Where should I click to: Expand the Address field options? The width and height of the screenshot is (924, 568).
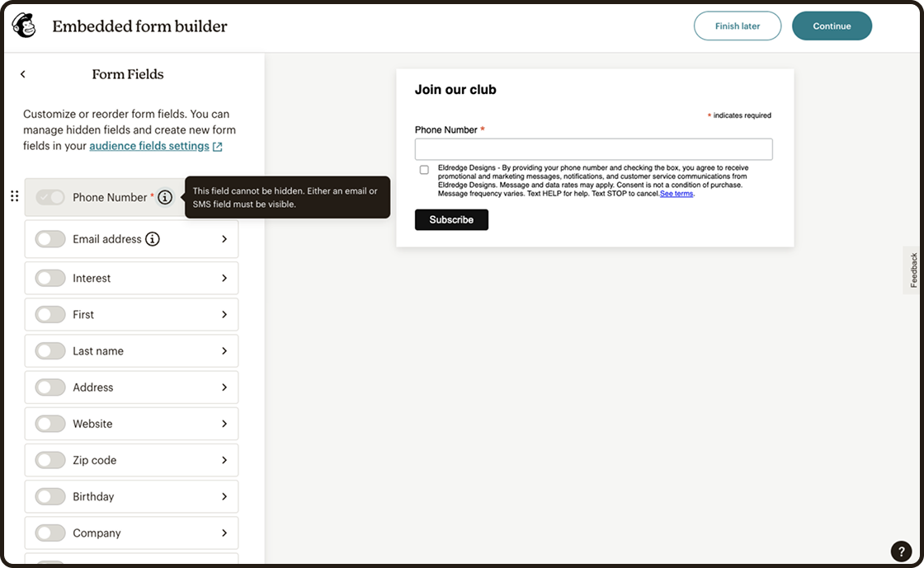coord(224,387)
